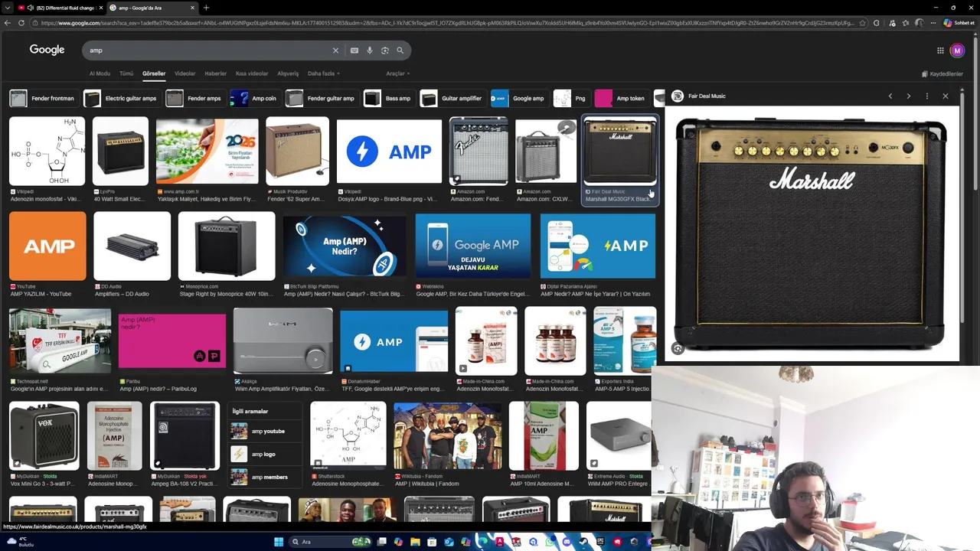Search by image with the Lens camera icon
This screenshot has height=551, width=980.
point(384,51)
